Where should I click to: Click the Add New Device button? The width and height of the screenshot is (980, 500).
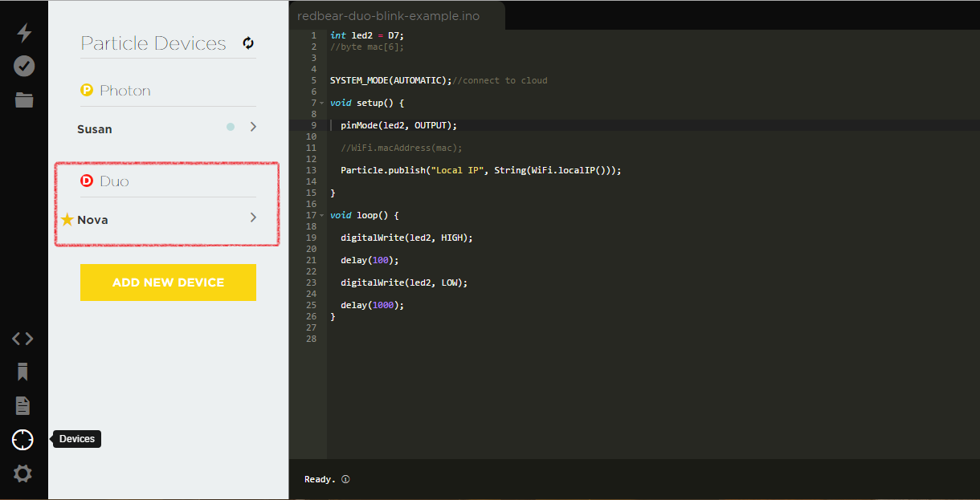pyautogui.click(x=168, y=283)
